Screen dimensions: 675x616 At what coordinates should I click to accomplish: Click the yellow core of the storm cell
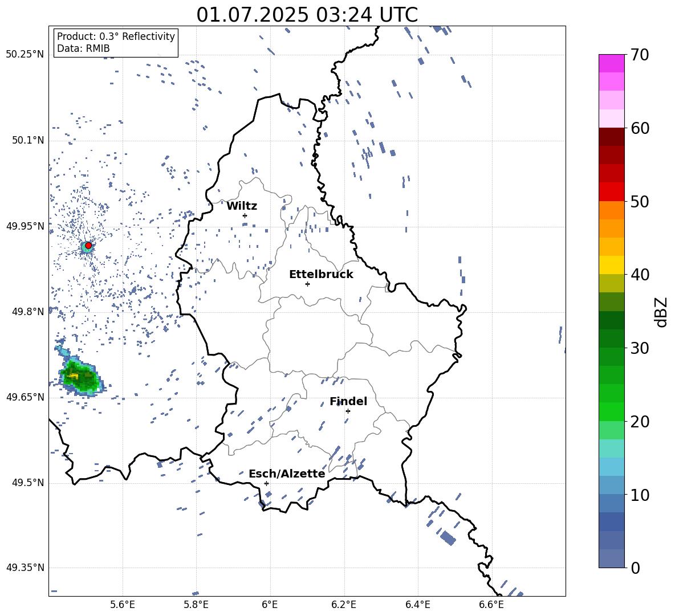73,376
